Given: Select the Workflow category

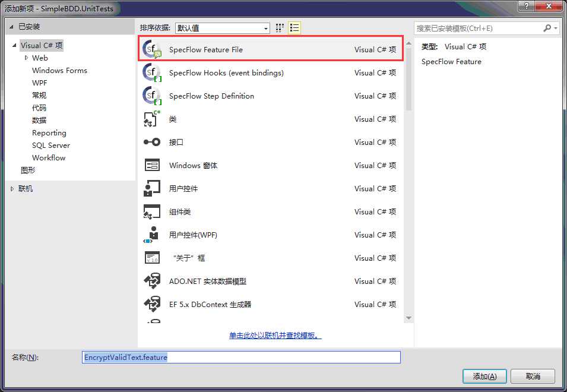Looking at the screenshot, I should pyautogui.click(x=49, y=157).
